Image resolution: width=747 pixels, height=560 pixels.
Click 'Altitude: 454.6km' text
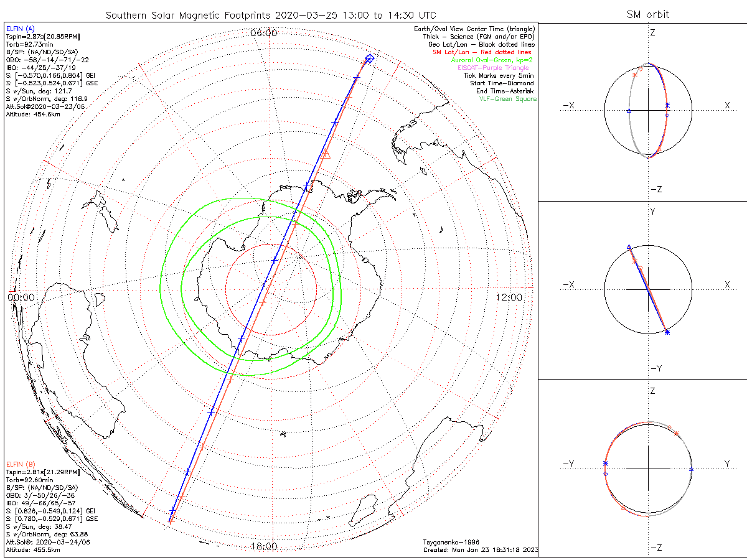click(33, 114)
